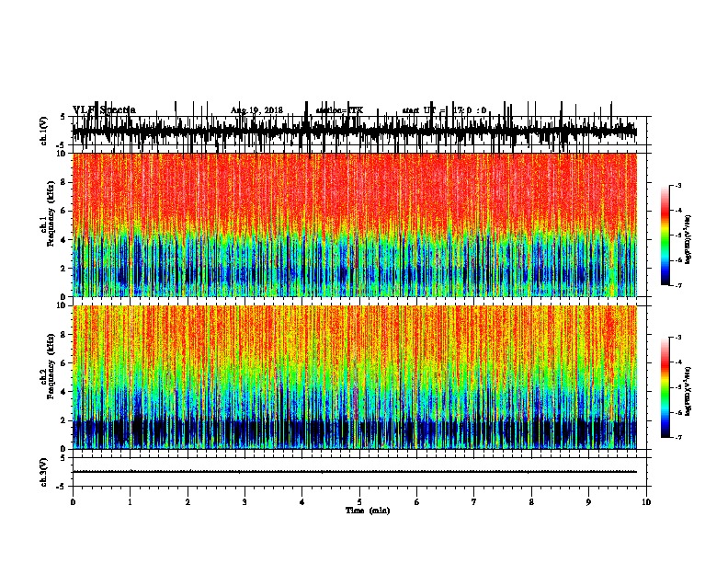Click the "5" volt tick of ch.1 waveform
This screenshot has width=728, height=563.
pos(63,117)
